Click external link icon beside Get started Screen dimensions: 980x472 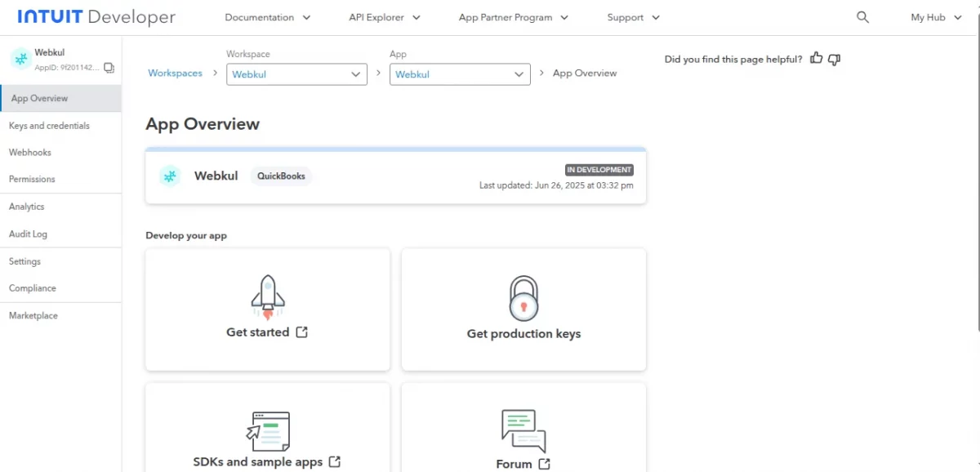point(302,332)
